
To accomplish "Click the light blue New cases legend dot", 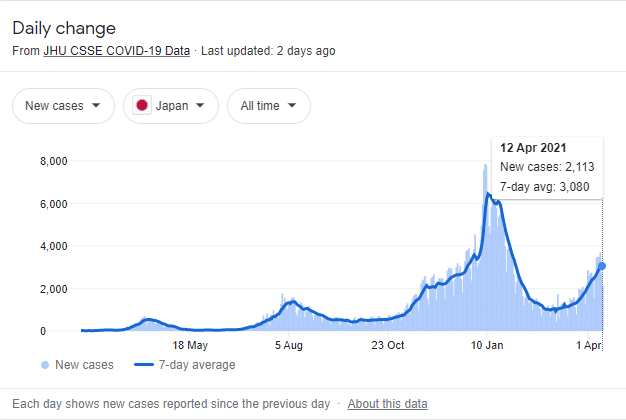I will pos(45,365).
